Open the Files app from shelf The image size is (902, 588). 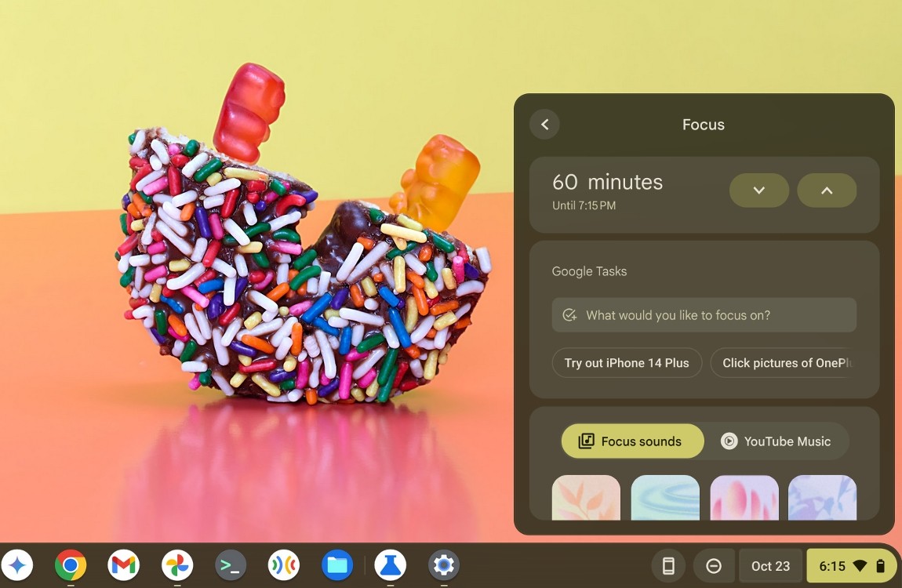pyautogui.click(x=337, y=565)
